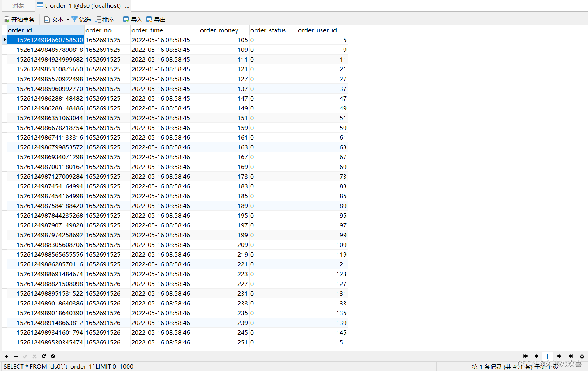The width and height of the screenshot is (588, 371).
Task: Click the apply changes checkmark icon
Action: click(25, 356)
